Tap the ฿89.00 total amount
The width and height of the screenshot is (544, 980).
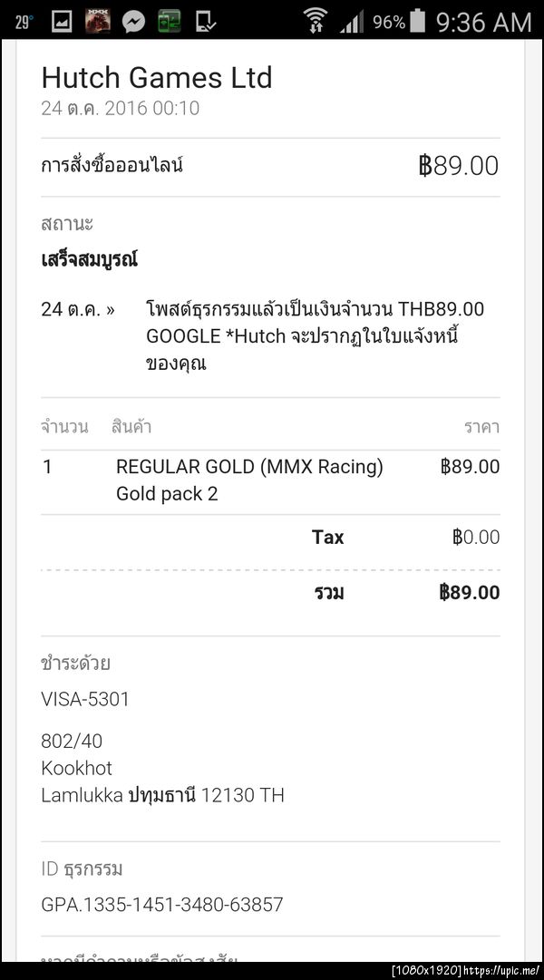pos(471,592)
